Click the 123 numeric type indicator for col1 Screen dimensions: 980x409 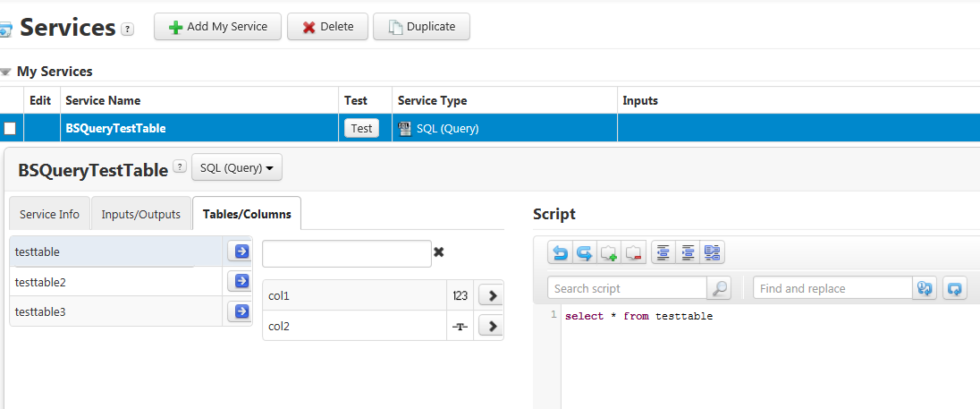point(460,296)
